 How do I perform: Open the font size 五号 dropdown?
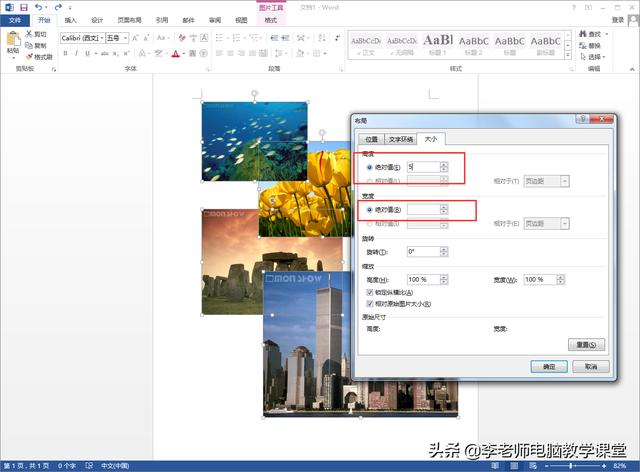click(x=126, y=38)
